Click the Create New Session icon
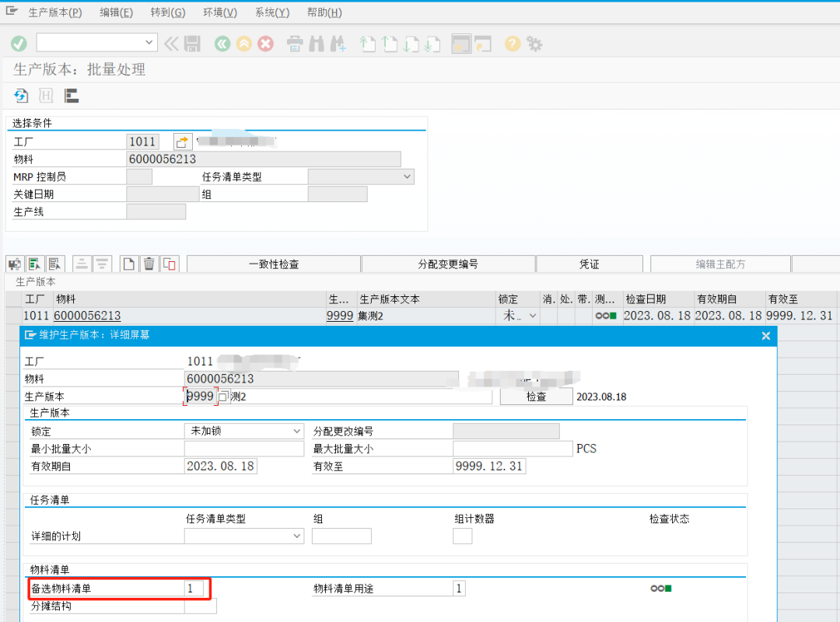Image resolution: width=840 pixels, height=622 pixels. (461, 44)
